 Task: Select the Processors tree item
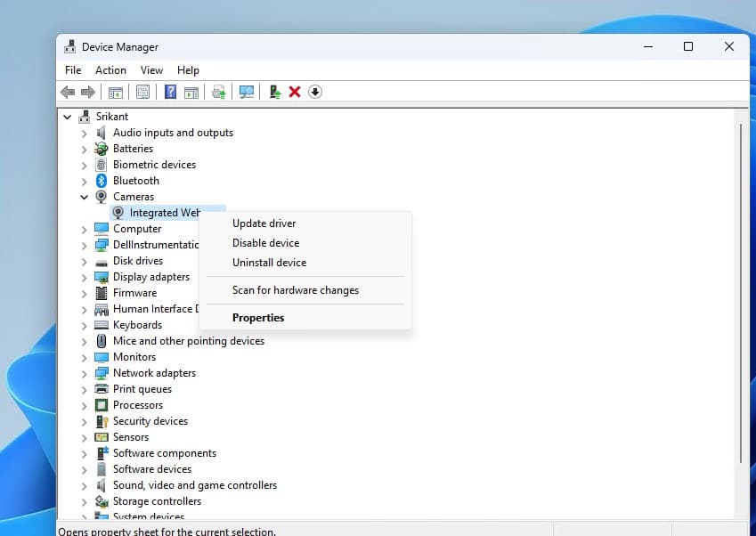click(x=137, y=405)
